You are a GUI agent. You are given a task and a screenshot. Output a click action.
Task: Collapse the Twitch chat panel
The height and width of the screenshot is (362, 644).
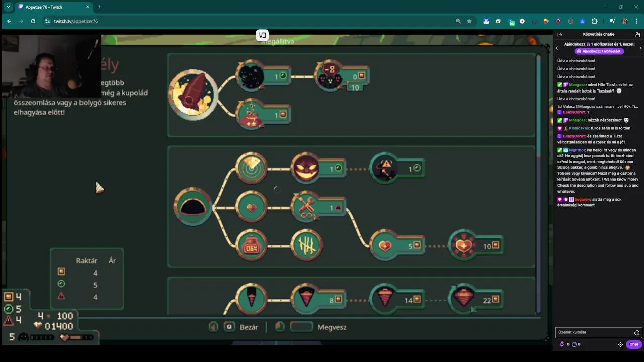560,34
